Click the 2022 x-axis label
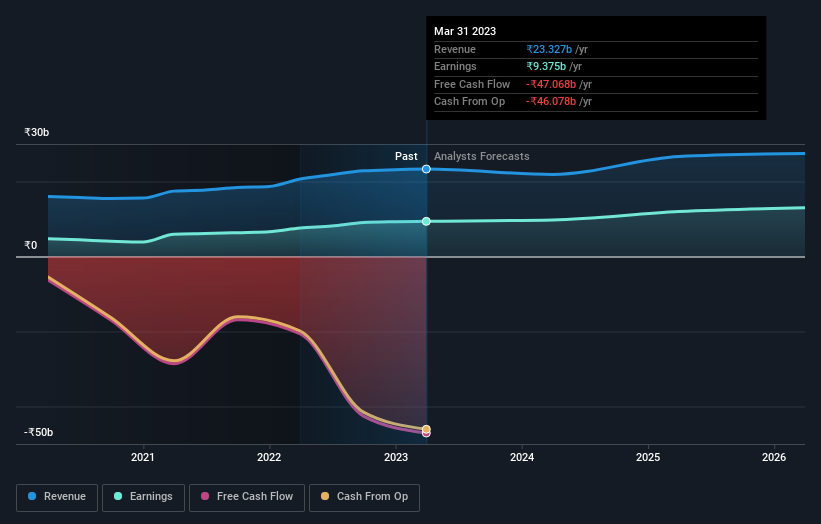The image size is (821, 524). 269,458
